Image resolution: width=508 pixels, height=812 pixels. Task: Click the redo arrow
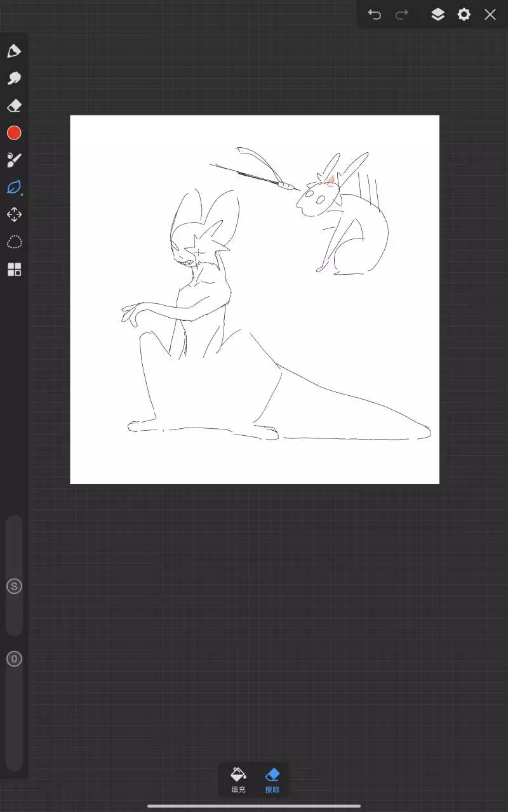pyautogui.click(x=402, y=15)
